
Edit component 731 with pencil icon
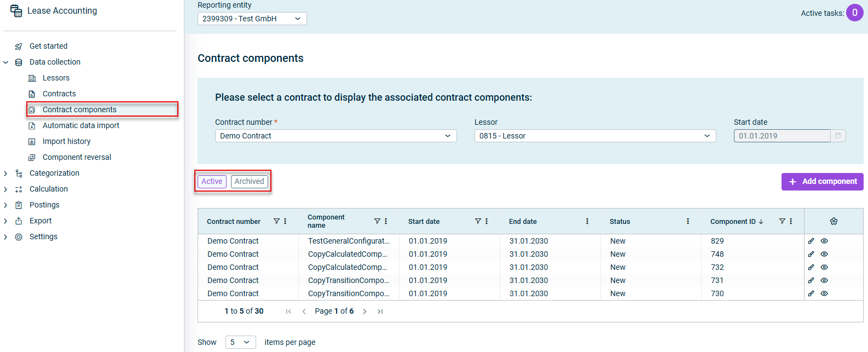811,280
